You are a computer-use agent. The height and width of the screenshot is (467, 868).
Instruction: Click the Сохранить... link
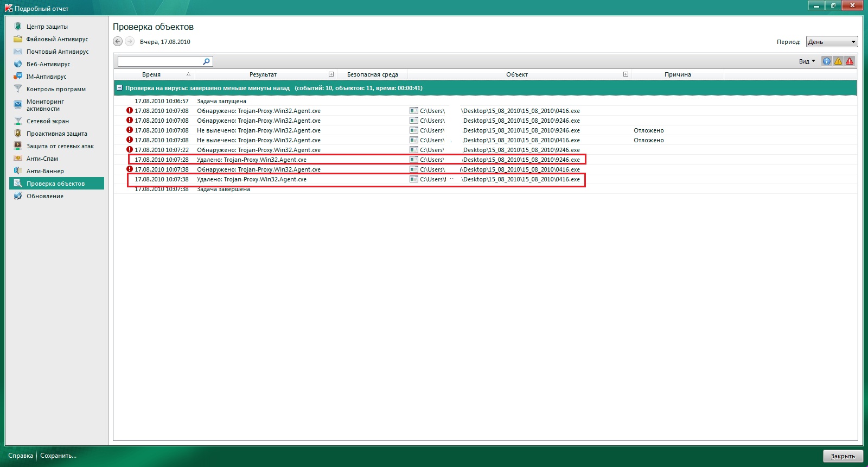pos(59,456)
